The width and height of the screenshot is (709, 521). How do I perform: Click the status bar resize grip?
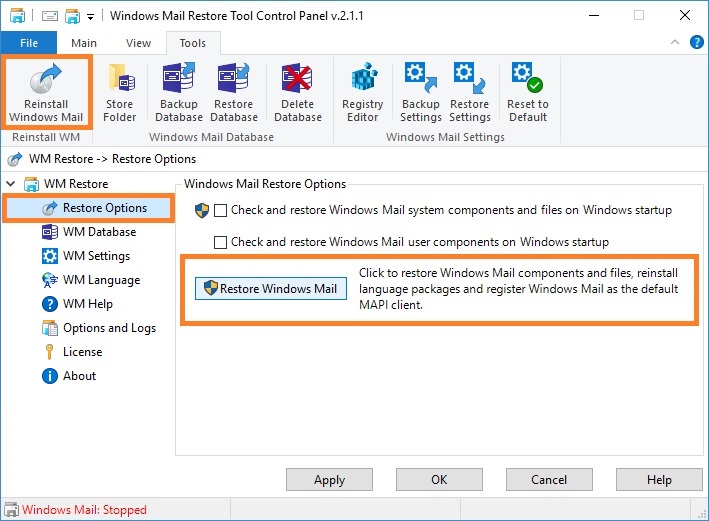point(702,514)
